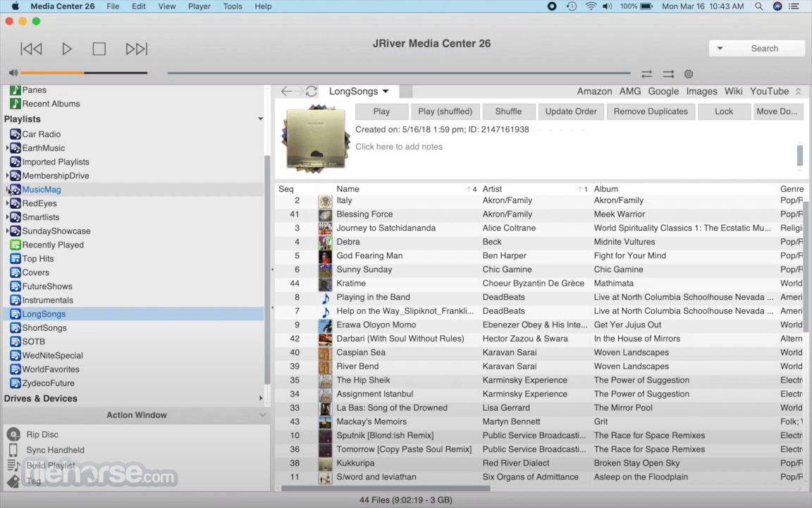Click the Move Do... button
Viewport: 812px width, 508px height.
tap(777, 111)
